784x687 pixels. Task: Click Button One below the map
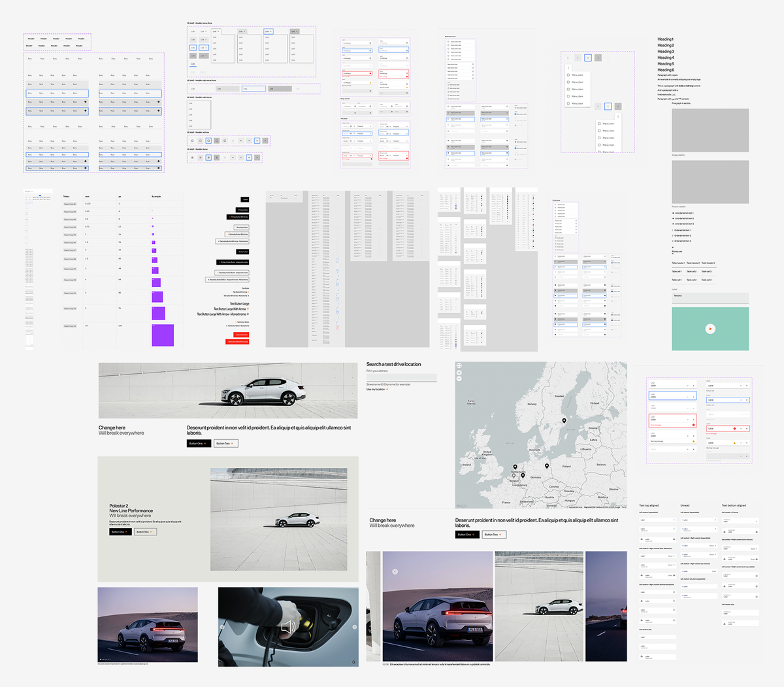click(x=468, y=535)
